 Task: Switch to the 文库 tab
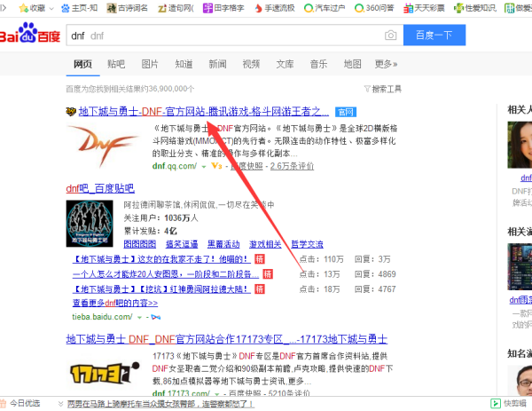click(285, 64)
